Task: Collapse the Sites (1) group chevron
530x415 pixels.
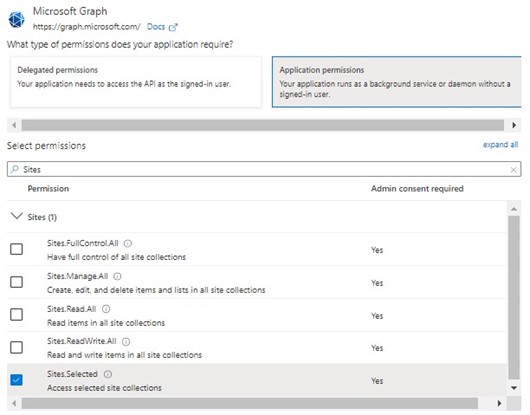Action: (17, 216)
